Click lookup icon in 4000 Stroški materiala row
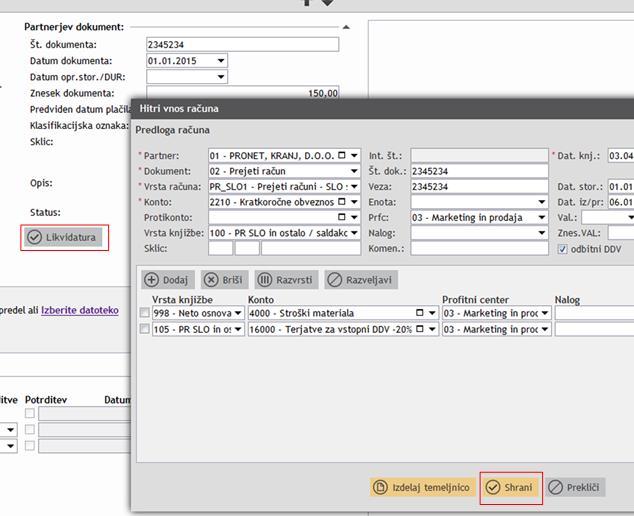The width and height of the screenshot is (634, 516). pyautogui.click(x=420, y=312)
